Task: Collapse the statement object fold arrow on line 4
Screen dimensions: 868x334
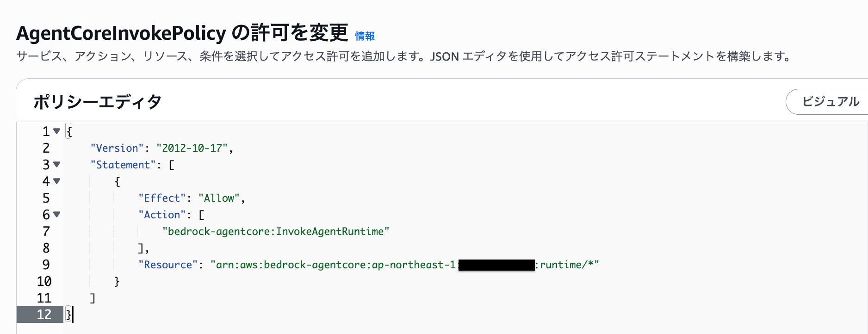Action: point(57,181)
